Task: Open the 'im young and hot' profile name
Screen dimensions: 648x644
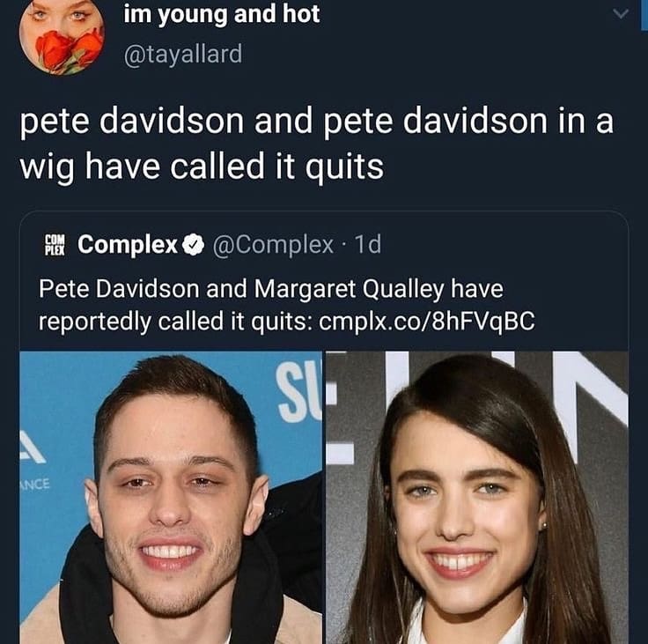Action: [222, 15]
